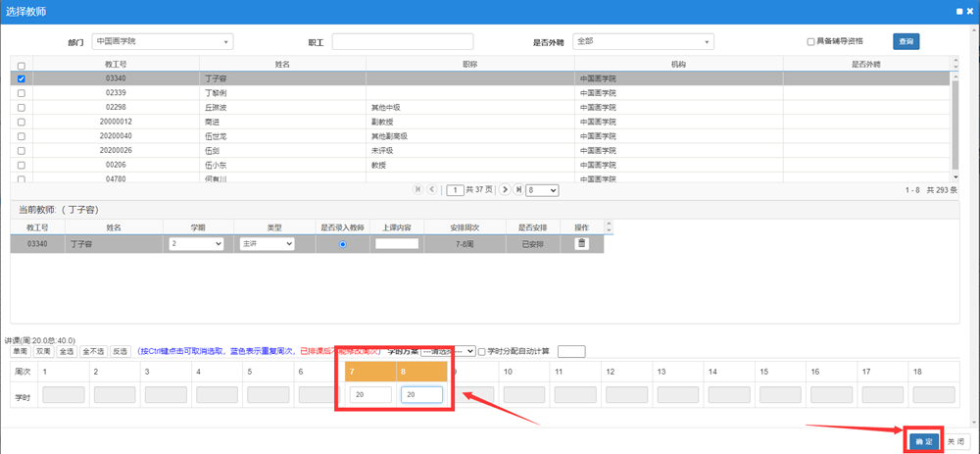Image resolution: width=980 pixels, height=454 pixels.
Task: Open the page size dropdown showing 8
Action: pyautogui.click(x=542, y=189)
